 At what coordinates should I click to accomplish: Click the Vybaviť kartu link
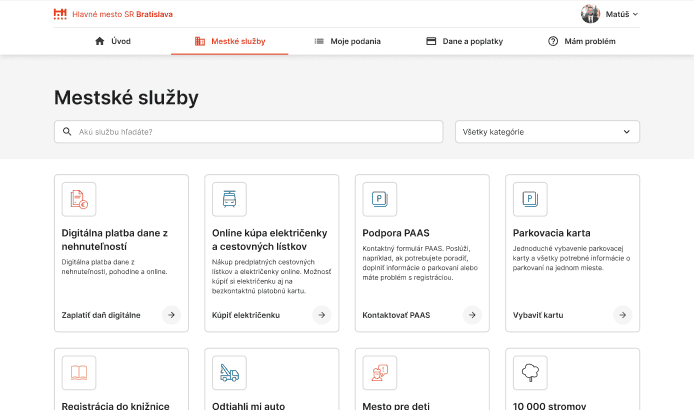tap(538, 315)
